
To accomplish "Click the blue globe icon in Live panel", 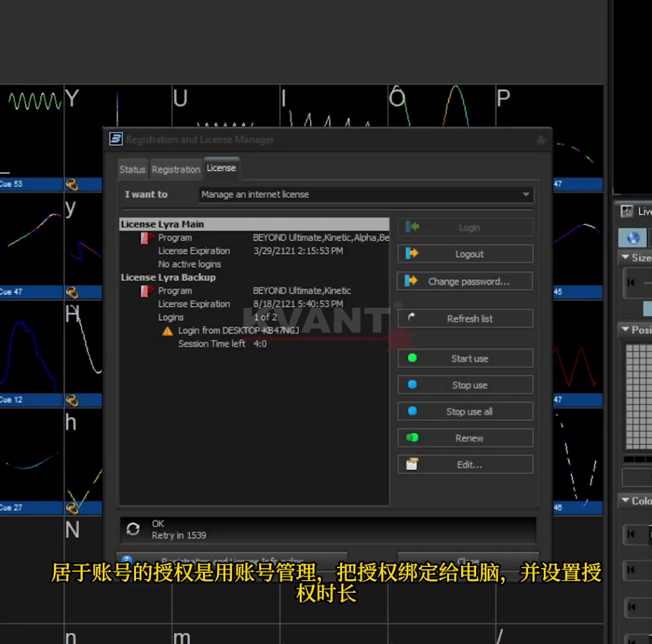I will tap(632, 238).
